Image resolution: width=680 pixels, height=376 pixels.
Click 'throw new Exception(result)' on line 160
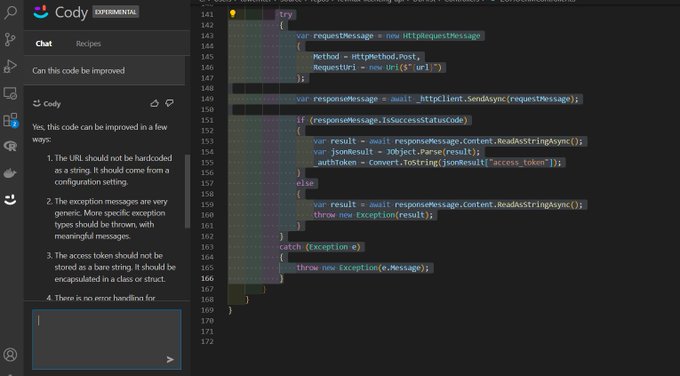click(373, 215)
